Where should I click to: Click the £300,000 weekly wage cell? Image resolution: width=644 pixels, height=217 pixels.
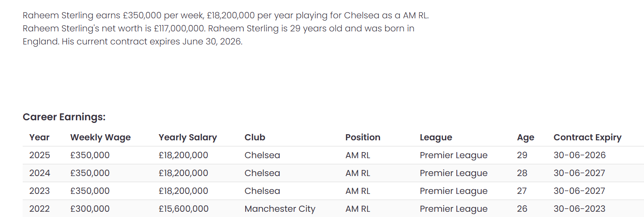[90, 209]
